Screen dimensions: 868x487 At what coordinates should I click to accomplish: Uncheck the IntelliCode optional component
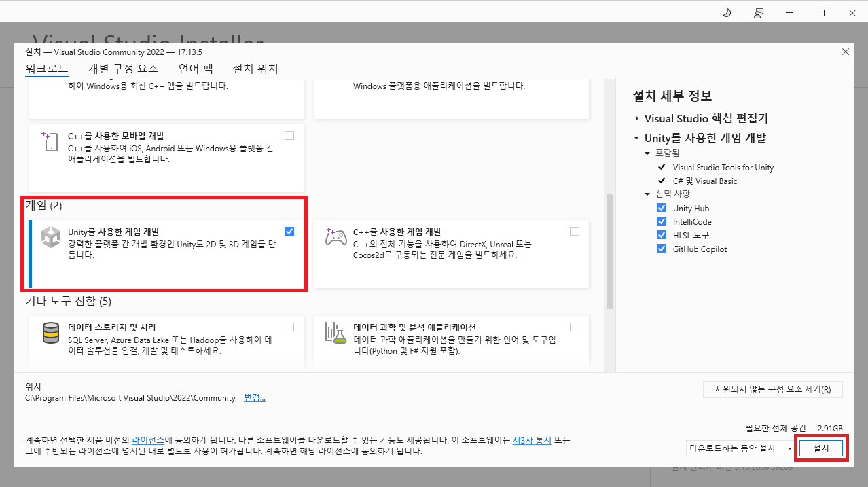(662, 221)
